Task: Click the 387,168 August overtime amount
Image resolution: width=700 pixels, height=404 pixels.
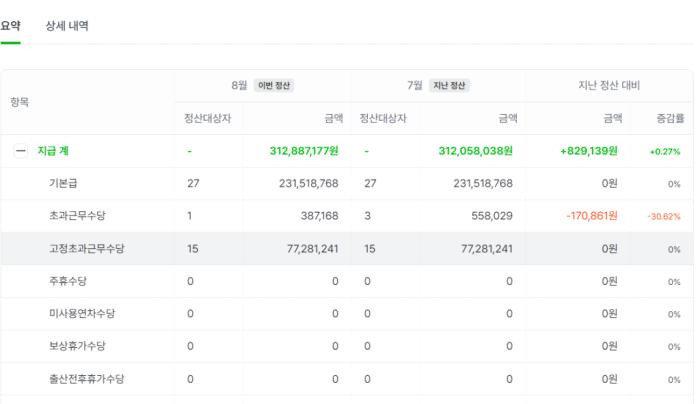Action: point(319,216)
